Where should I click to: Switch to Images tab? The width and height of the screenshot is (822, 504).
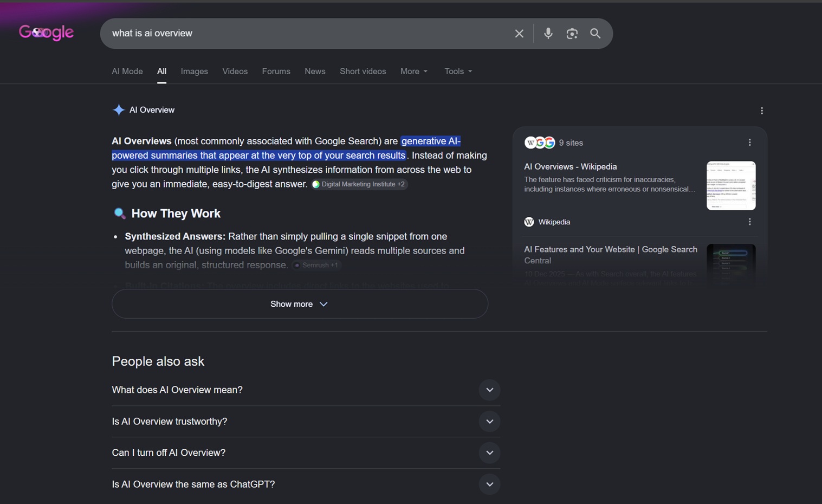point(195,72)
